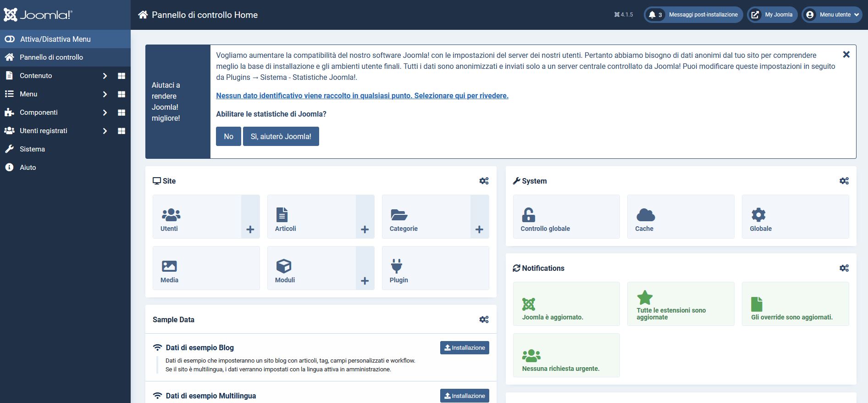Open the System module settings gears

(x=844, y=181)
